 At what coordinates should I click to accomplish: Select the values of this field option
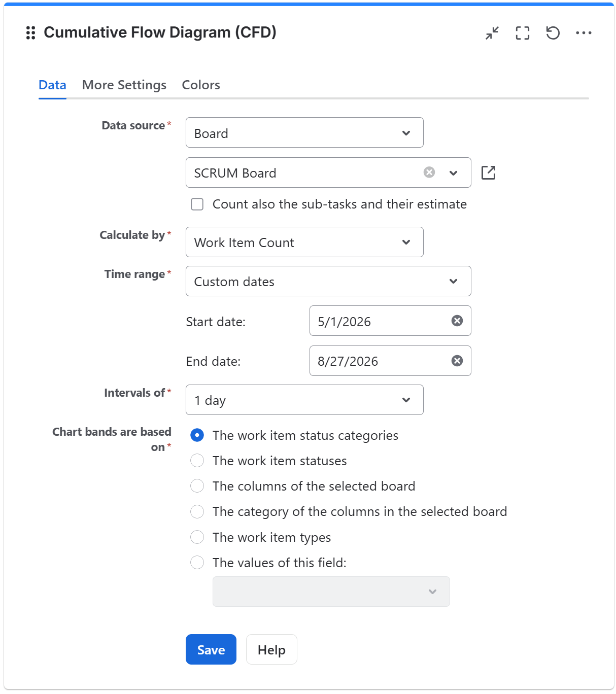pyautogui.click(x=197, y=562)
